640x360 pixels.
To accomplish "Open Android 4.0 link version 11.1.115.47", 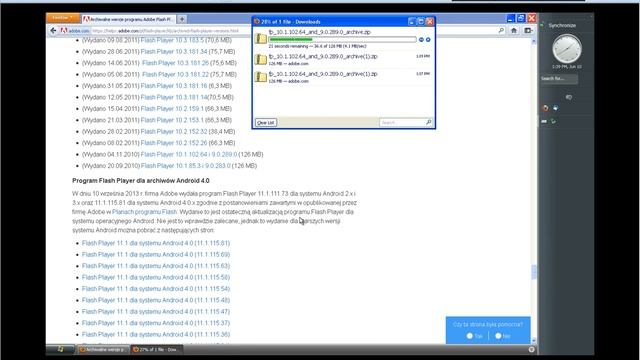I will (156, 311).
